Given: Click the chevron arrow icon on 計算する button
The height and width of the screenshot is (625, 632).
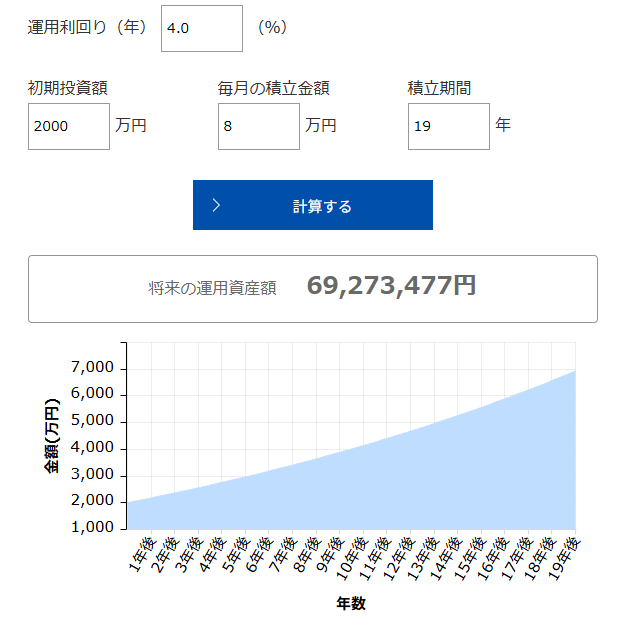Looking at the screenshot, I should click(x=216, y=206).
